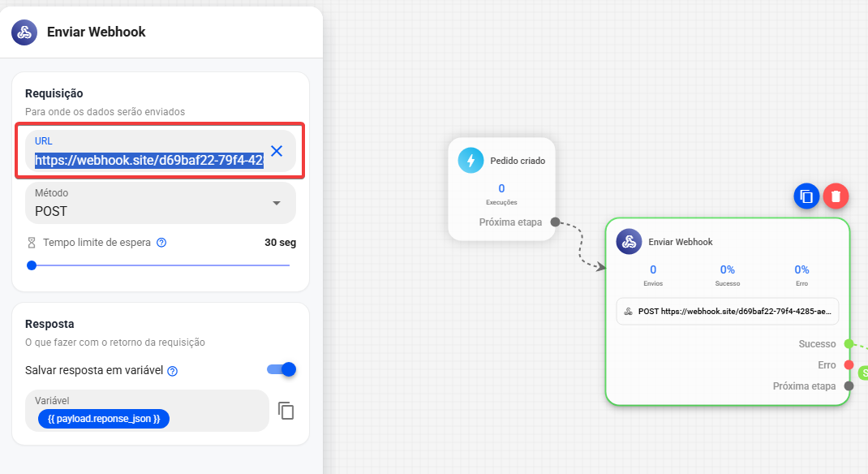Click the hourglass icon beside Tempo limite de espera
The height and width of the screenshot is (474, 868).
32,243
